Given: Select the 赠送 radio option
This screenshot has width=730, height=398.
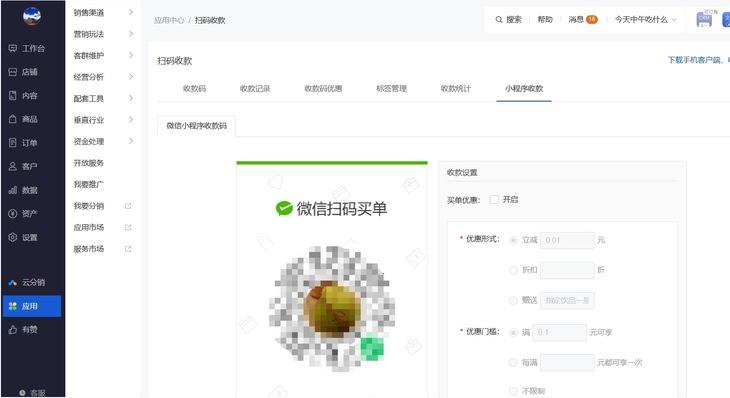Looking at the screenshot, I should coord(513,301).
